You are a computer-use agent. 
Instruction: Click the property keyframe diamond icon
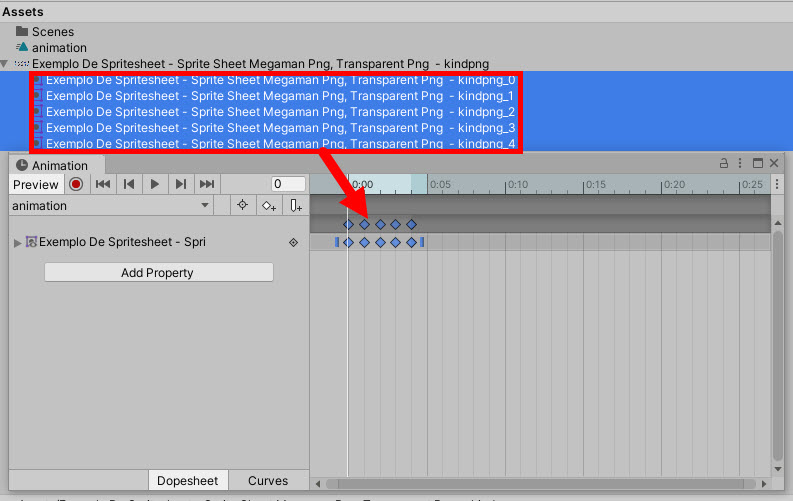pos(293,243)
